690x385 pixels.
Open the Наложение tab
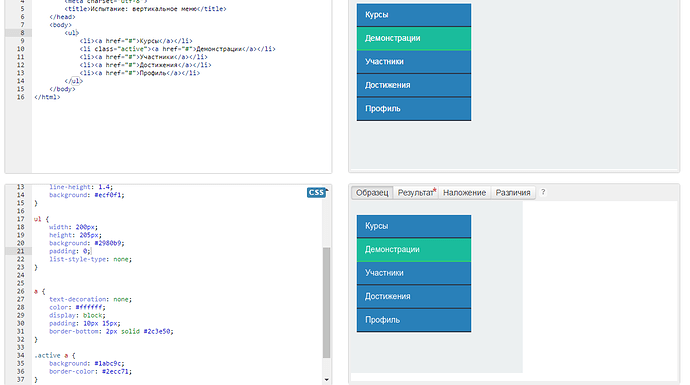point(464,193)
